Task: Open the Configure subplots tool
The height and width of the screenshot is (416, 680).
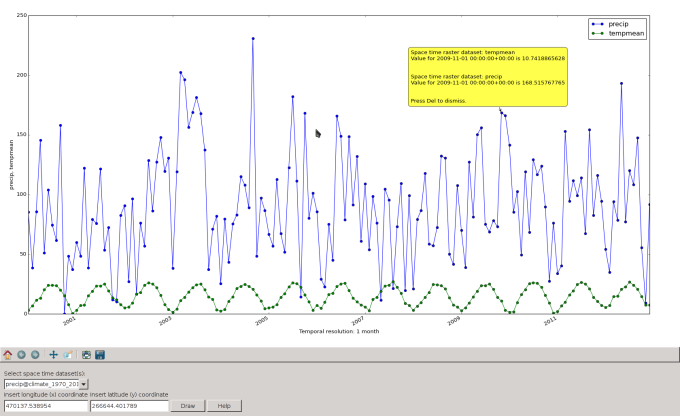Action: (x=86, y=354)
